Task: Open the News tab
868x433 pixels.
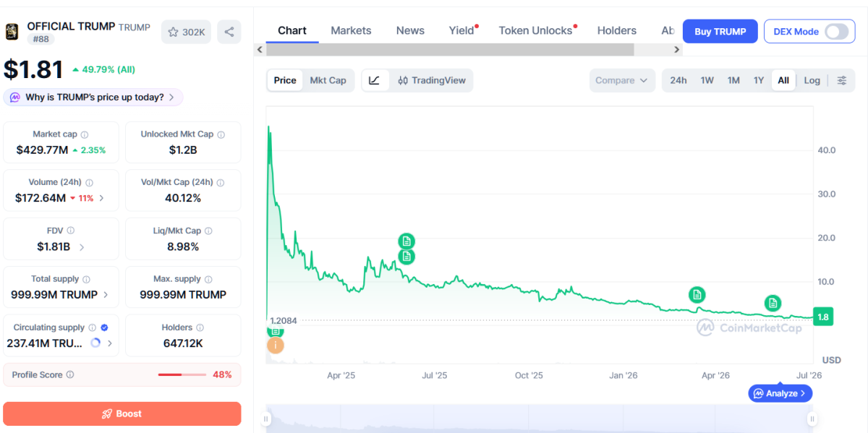Action: tap(410, 30)
